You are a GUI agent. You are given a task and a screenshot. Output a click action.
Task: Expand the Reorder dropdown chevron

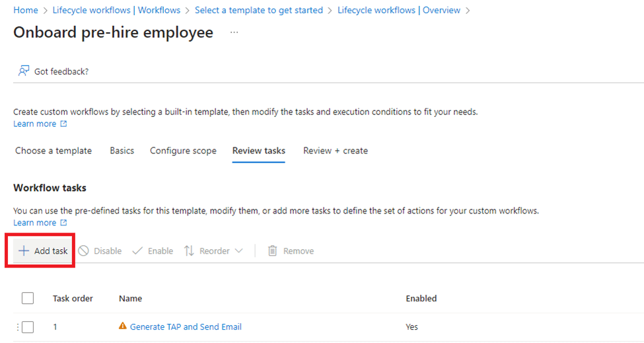coord(239,251)
